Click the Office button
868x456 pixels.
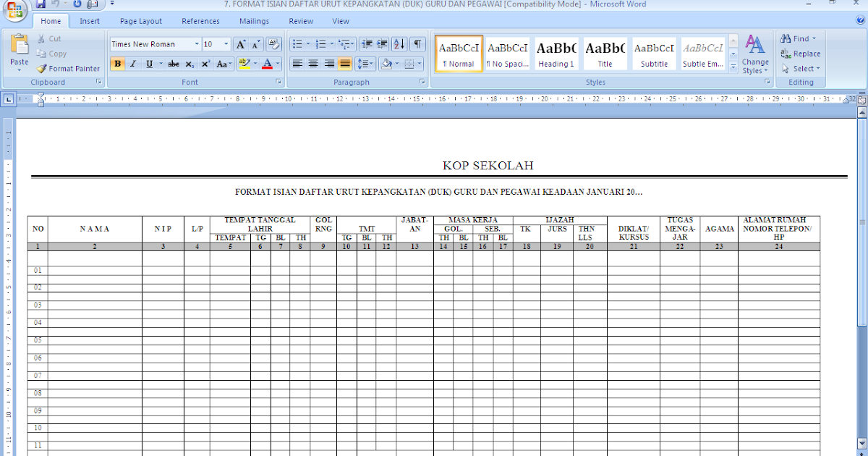click(x=14, y=12)
